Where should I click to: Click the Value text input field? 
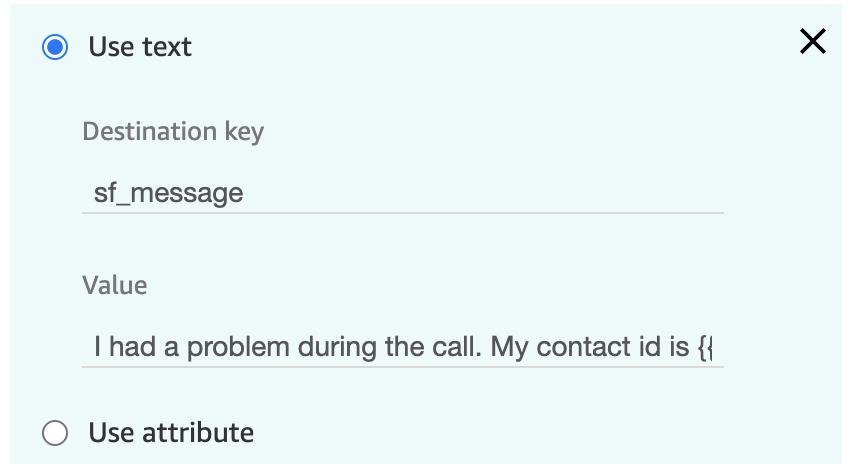(x=403, y=347)
